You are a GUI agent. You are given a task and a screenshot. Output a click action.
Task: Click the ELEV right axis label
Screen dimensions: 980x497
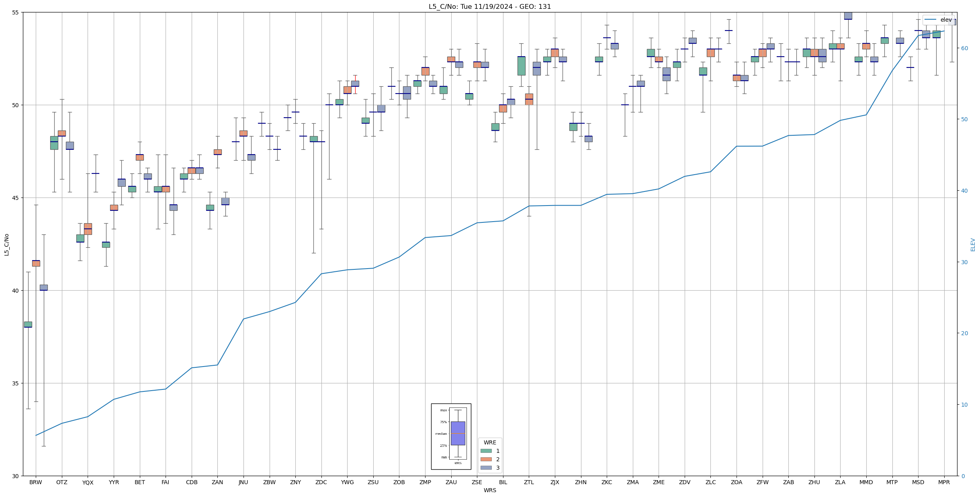coord(973,244)
